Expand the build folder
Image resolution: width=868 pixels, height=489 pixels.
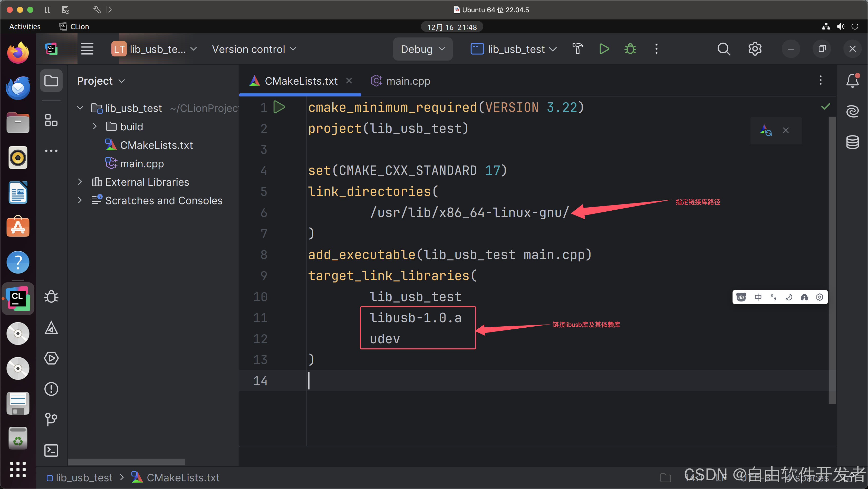pos(95,127)
